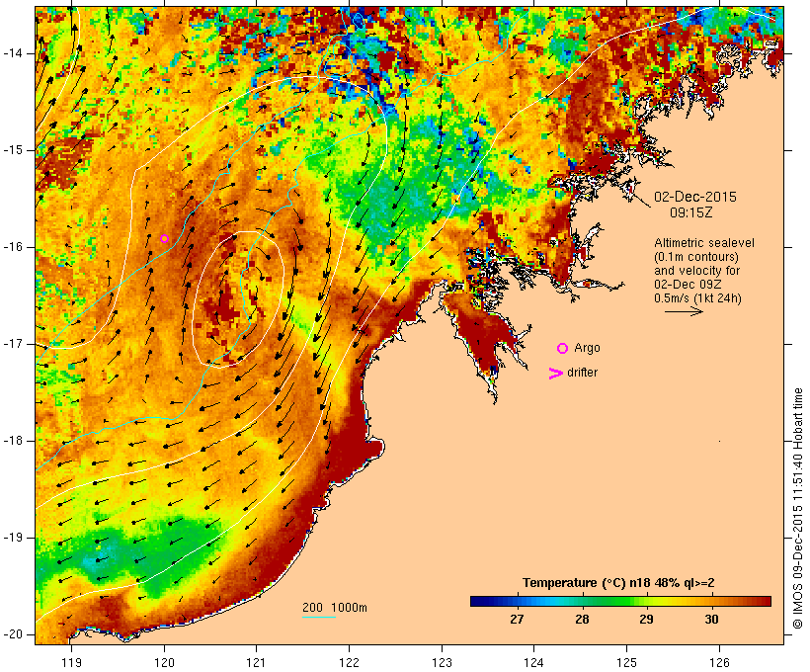This screenshot has height=672, width=810.
Task: Click the velocity scale reference arrow
Action: click(x=684, y=311)
